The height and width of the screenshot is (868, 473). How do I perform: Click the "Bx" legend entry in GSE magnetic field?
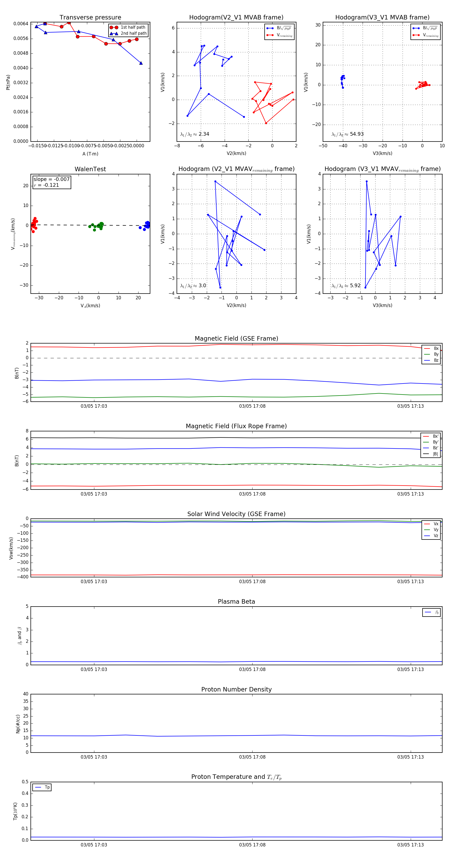click(x=431, y=349)
